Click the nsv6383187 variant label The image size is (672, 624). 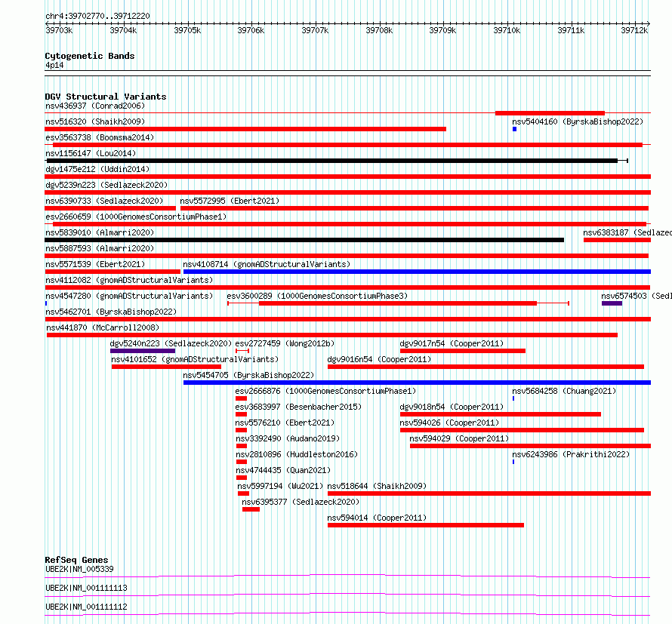pyautogui.click(x=627, y=232)
